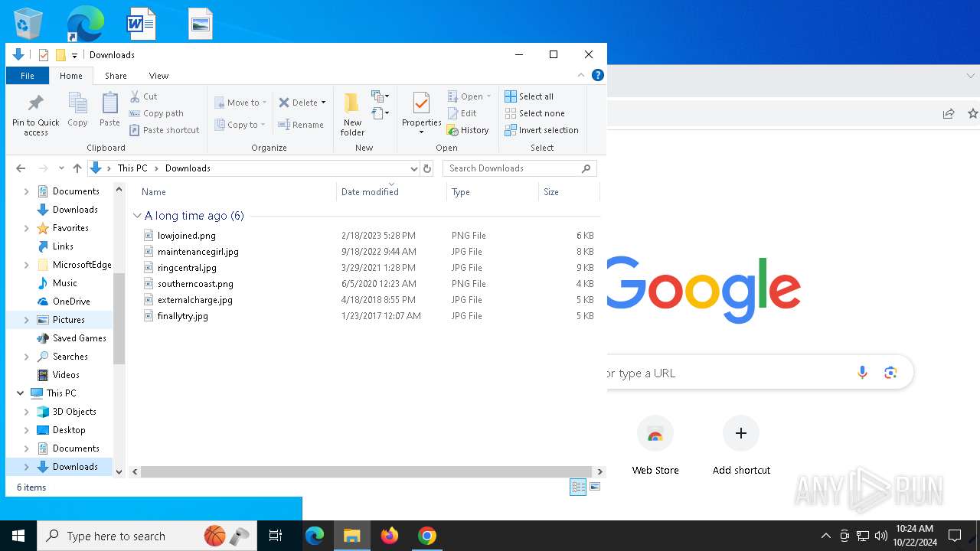Customize Quick Access Toolbar dropdown
This screenshot has height=551, width=980.
(x=74, y=55)
